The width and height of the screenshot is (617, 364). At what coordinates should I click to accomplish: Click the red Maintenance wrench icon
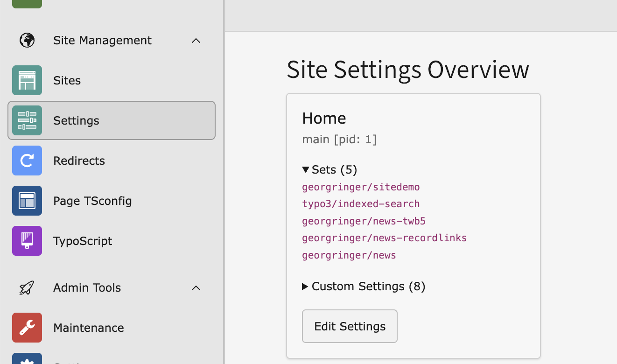[x=27, y=328]
